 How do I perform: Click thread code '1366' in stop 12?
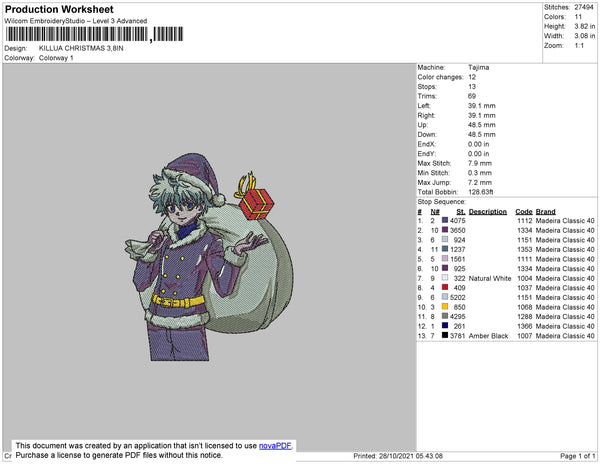coord(525,326)
